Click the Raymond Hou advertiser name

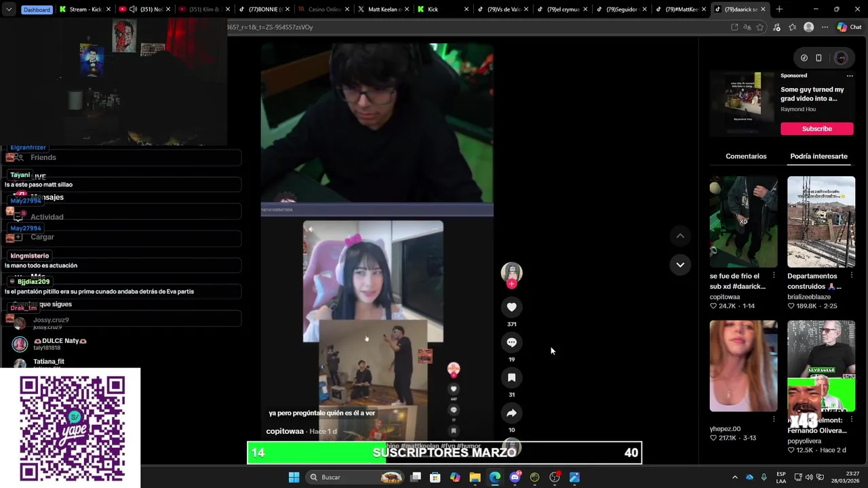[x=798, y=109]
